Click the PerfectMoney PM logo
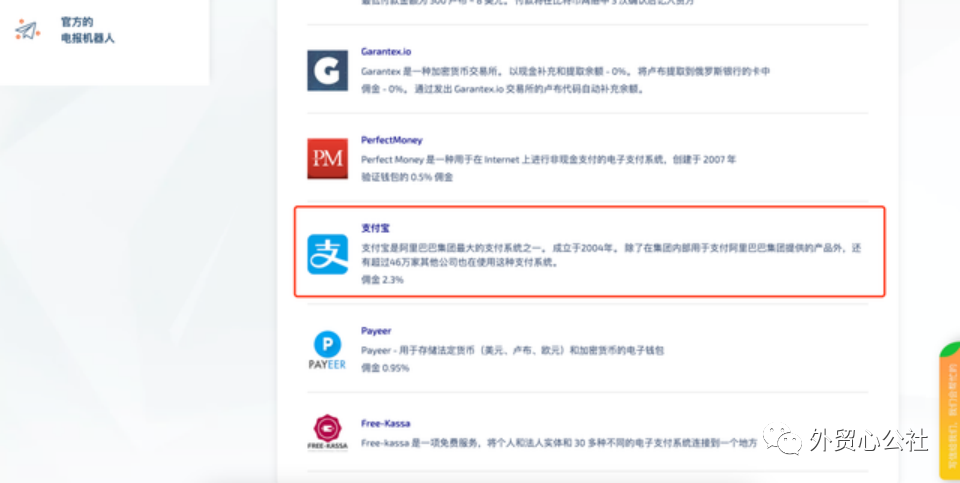 pyautogui.click(x=328, y=159)
